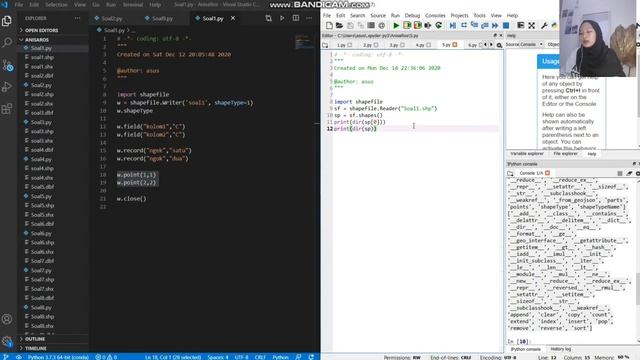Click the Spyder editor tab scroll right arrow
The height and width of the screenshot is (360, 640).
[491, 45]
